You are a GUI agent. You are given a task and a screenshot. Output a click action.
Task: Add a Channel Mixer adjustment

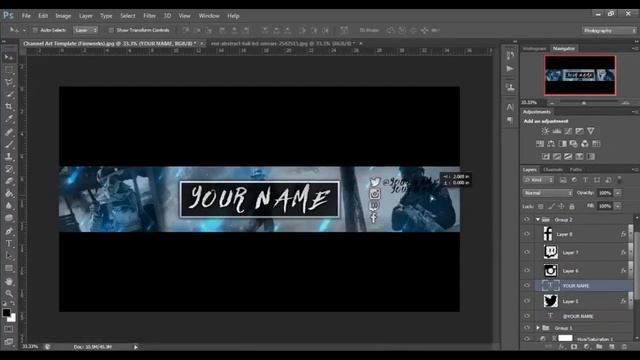(585, 144)
